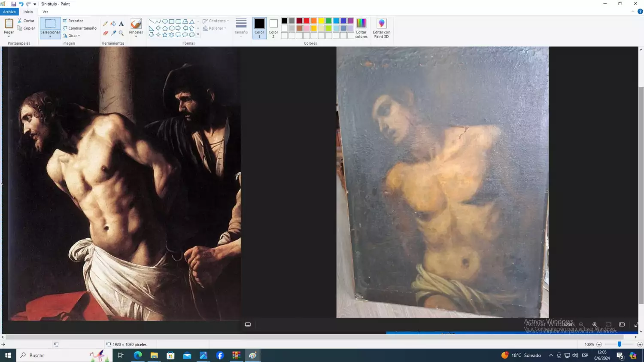This screenshot has width=644, height=362.
Task: Click the Cambiar tamaño button
Action: point(79,28)
